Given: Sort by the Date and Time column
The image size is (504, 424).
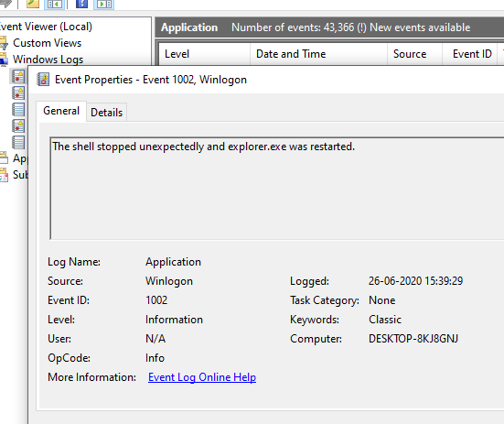Looking at the screenshot, I should (x=318, y=54).
